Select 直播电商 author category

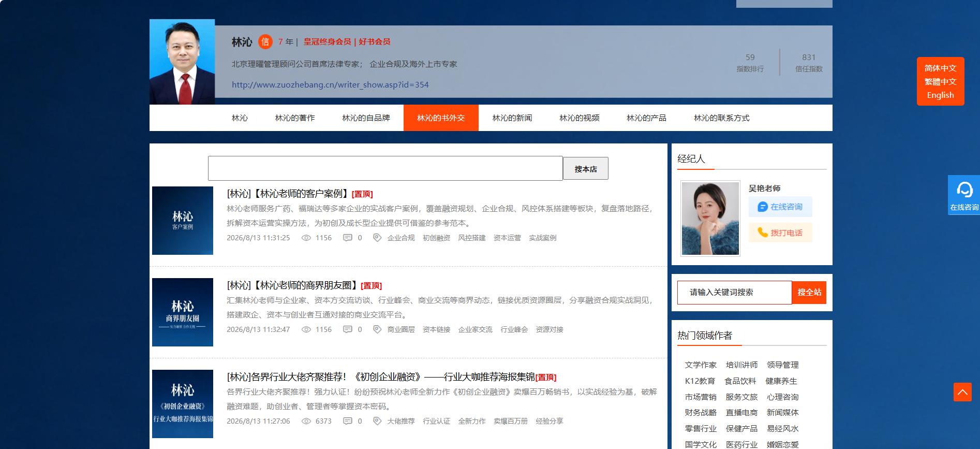coord(741,413)
